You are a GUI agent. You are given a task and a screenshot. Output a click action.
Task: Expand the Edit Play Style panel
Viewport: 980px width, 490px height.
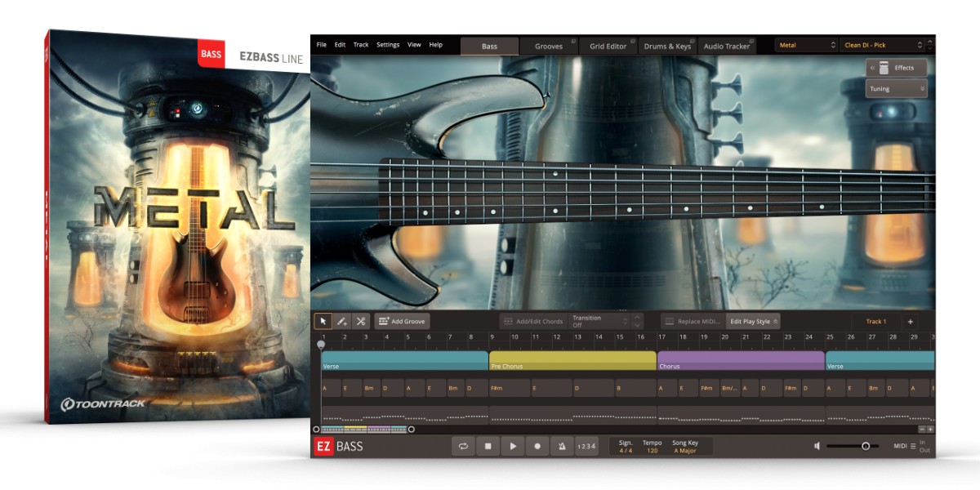coord(754,322)
